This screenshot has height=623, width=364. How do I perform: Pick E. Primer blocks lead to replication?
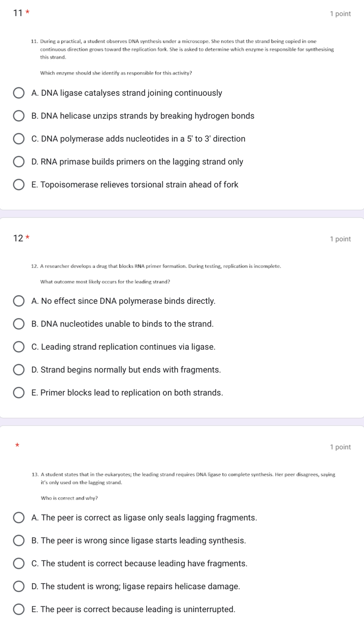pyautogui.click(x=19, y=393)
